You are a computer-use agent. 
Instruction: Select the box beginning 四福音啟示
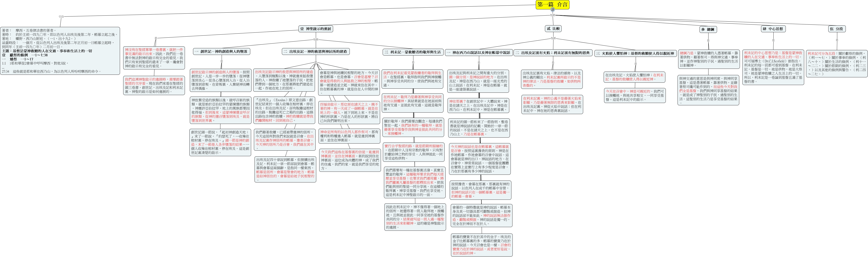coord(349,113)
